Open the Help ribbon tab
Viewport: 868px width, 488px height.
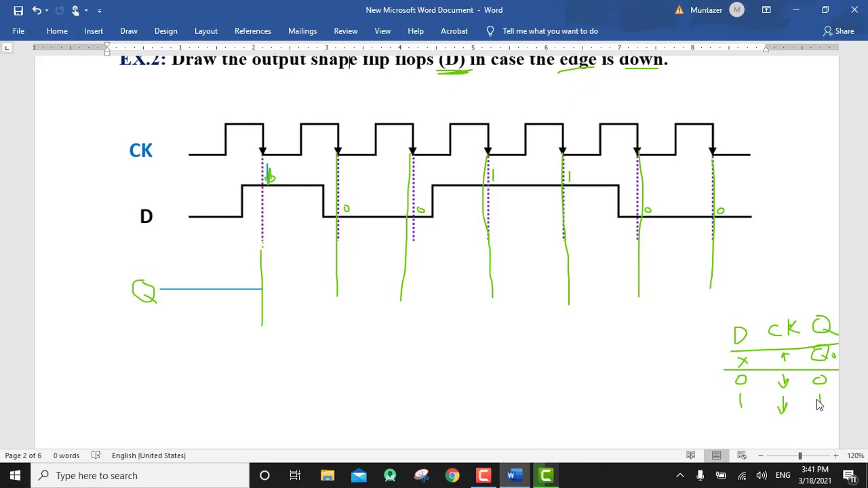[x=416, y=31]
